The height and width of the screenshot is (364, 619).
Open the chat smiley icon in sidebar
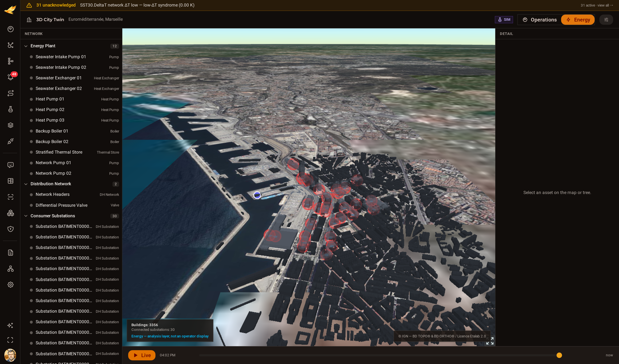(10, 165)
